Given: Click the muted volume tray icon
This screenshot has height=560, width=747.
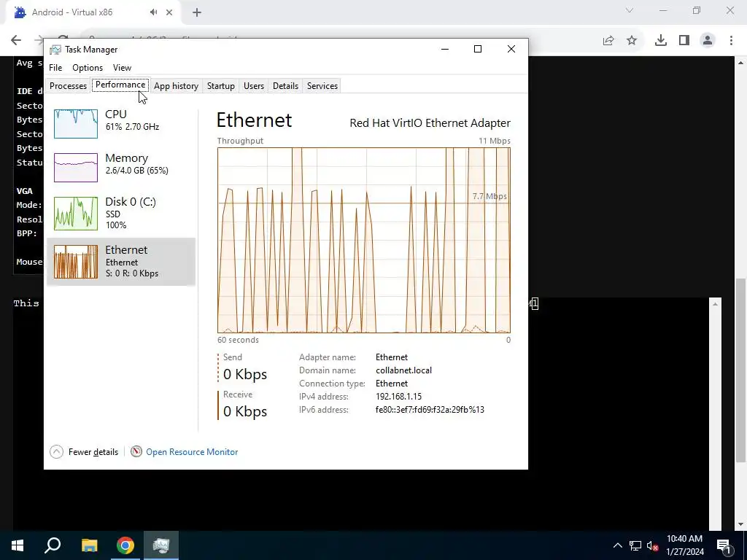Looking at the screenshot, I should click(653, 545).
